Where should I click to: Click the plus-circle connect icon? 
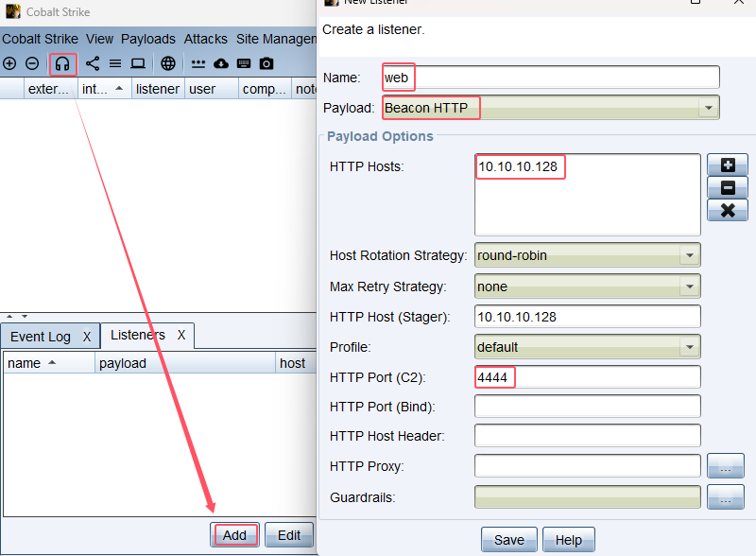(9, 63)
